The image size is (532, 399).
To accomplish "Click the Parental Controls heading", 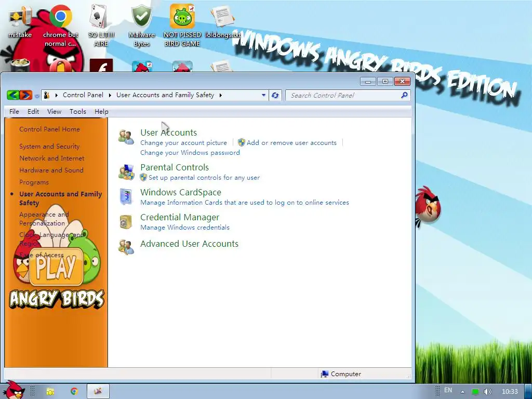I will [x=175, y=167].
